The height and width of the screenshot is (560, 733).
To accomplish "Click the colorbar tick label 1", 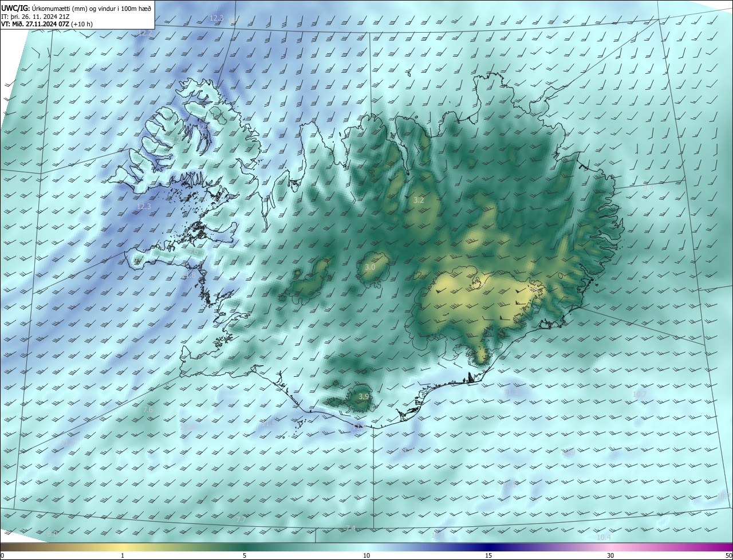I will point(123,555).
